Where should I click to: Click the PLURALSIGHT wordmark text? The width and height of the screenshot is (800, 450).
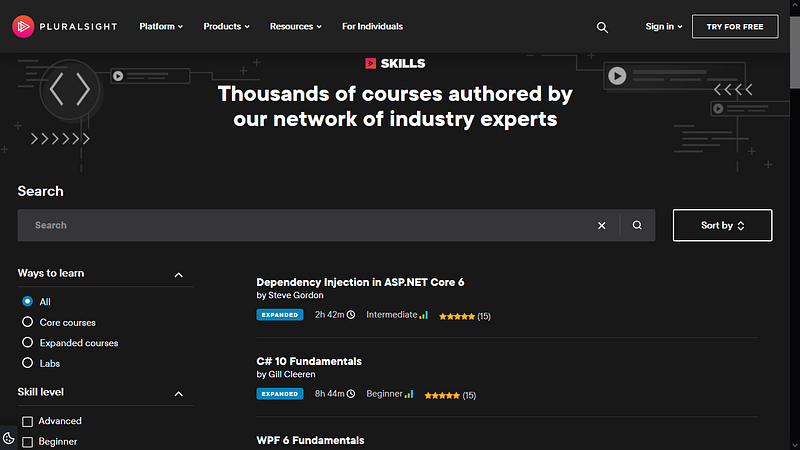(x=78, y=27)
